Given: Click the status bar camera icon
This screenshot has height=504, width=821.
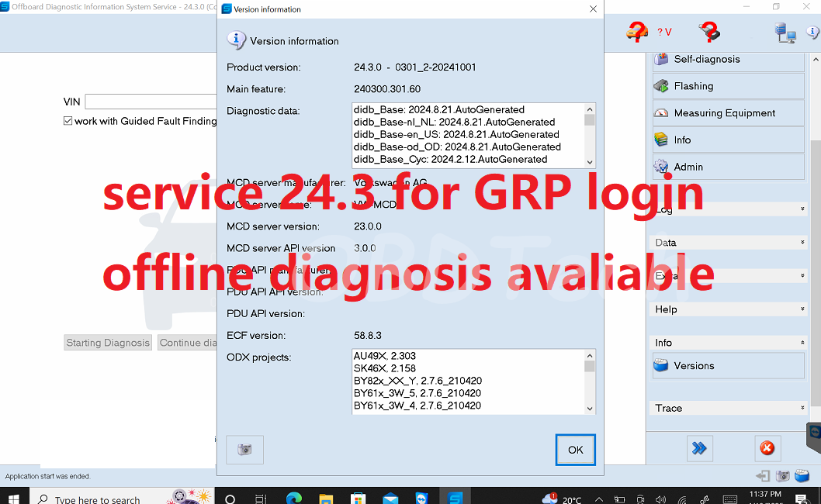Looking at the screenshot, I should (x=783, y=476).
